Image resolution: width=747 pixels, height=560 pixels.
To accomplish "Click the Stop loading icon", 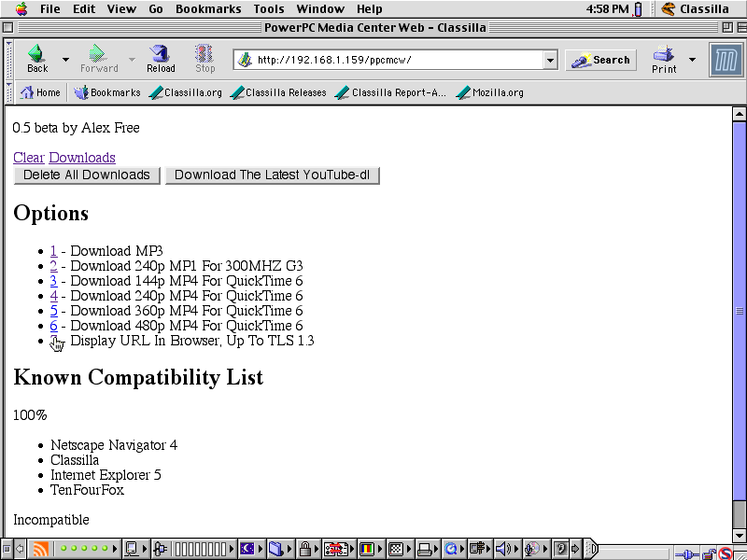I will point(204,53).
